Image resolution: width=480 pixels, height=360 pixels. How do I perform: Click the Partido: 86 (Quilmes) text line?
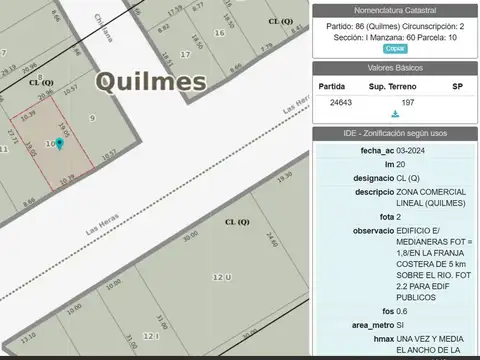[x=395, y=26]
